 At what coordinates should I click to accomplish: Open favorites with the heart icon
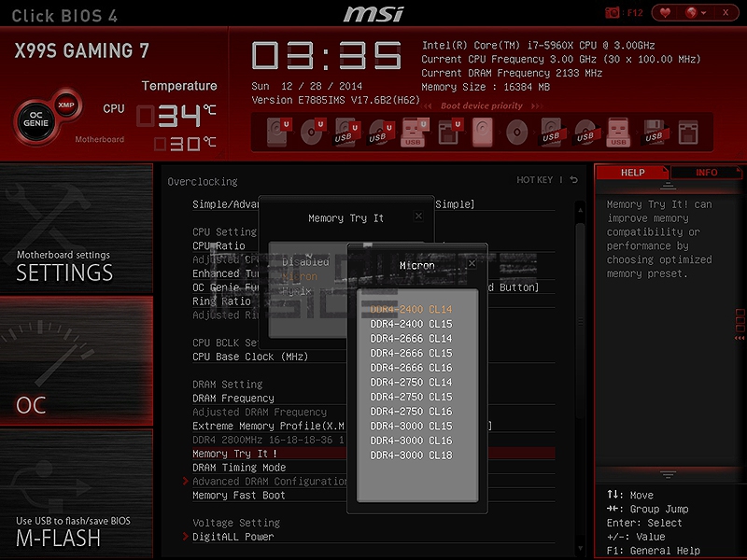665,13
